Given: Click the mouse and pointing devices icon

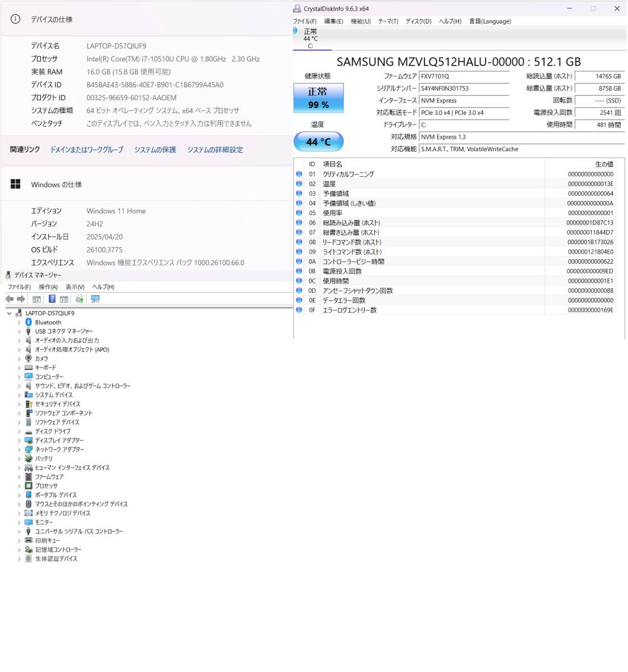Looking at the screenshot, I should coord(29,504).
